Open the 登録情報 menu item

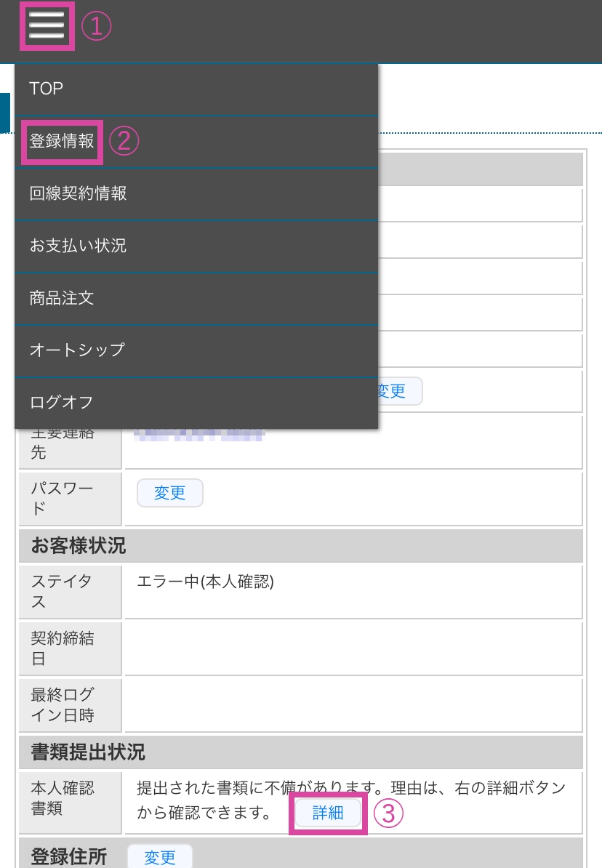point(62,141)
